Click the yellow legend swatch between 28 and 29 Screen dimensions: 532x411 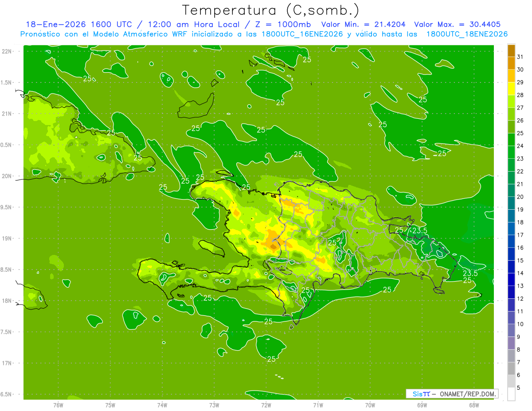pyautogui.click(x=511, y=89)
